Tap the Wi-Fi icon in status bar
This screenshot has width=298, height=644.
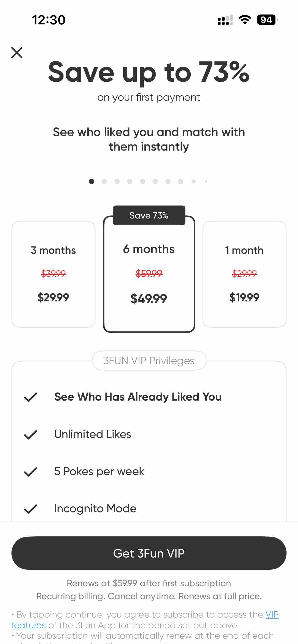tap(245, 20)
